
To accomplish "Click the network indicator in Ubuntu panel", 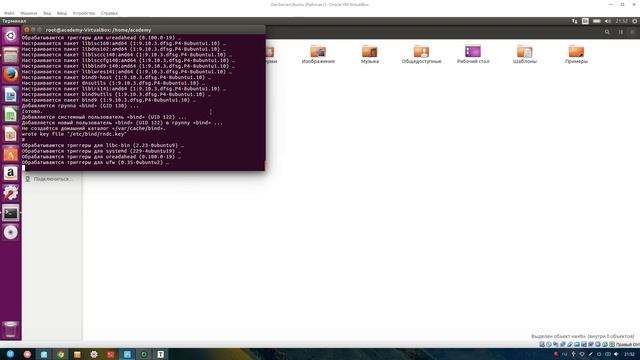I will (x=575, y=21).
